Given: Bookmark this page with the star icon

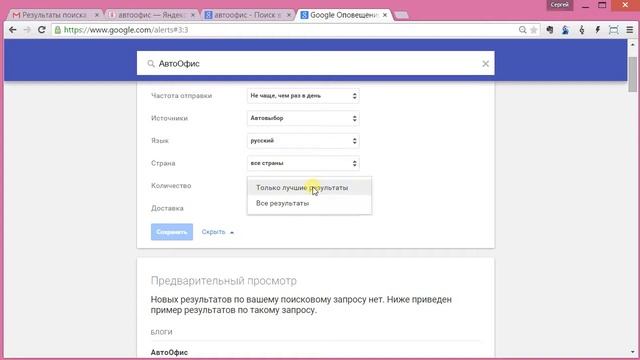Looking at the screenshot, I should [x=533, y=30].
